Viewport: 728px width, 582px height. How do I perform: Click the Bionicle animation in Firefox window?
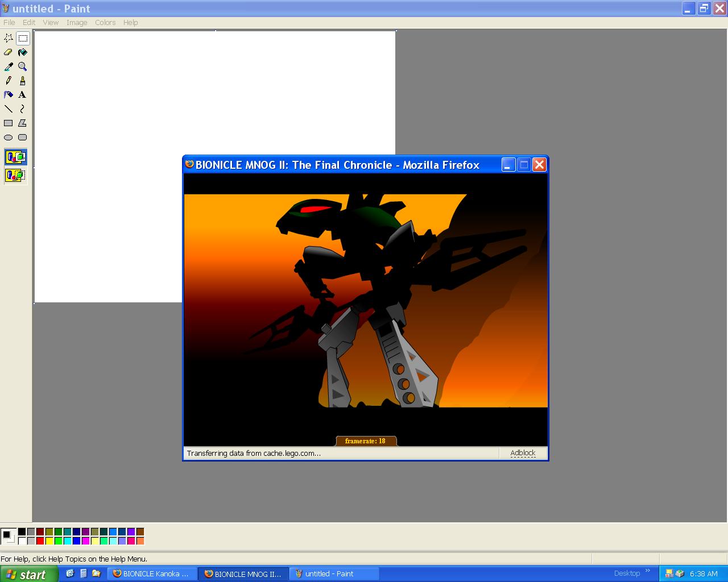coord(366,310)
